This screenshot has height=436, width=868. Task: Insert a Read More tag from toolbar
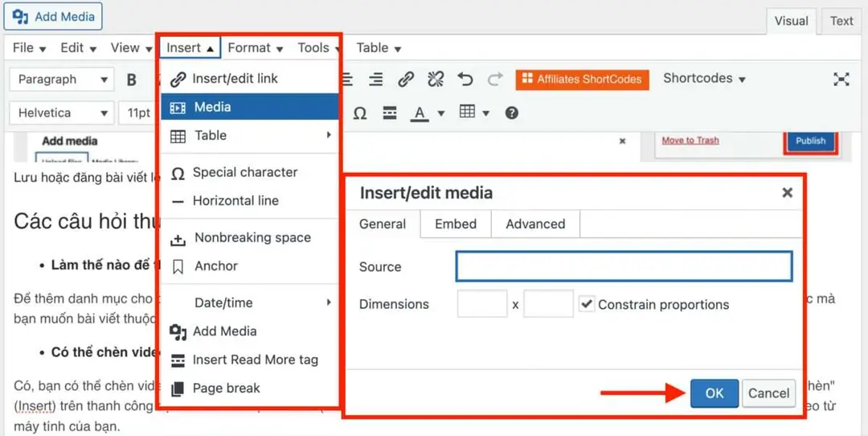tap(390, 113)
